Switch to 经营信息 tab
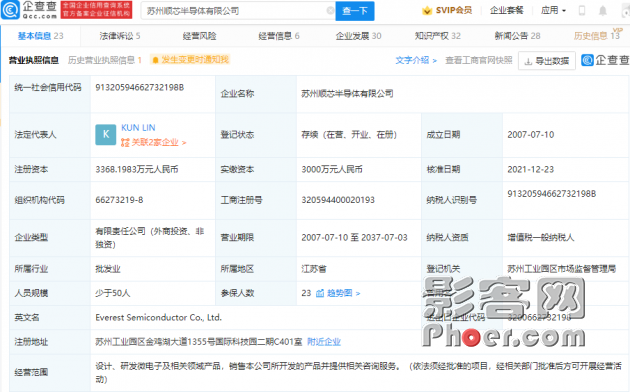This screenshot has height=392, width=630. (x=279, y=36)
